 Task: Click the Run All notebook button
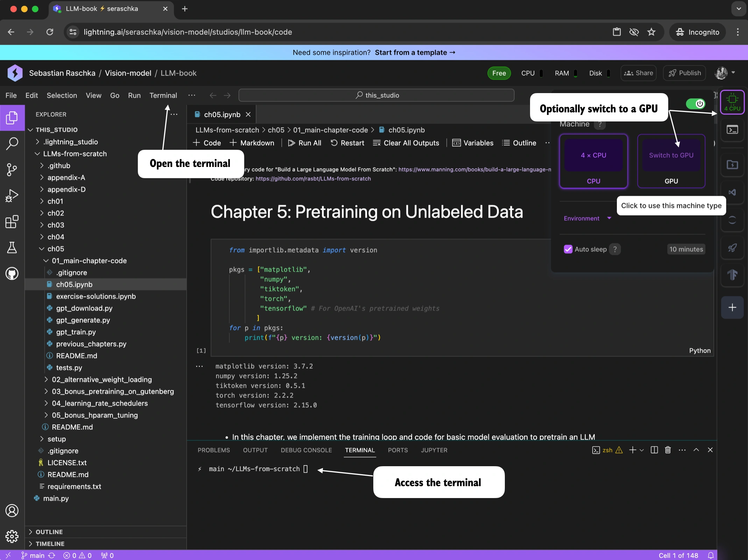[305, 143]
